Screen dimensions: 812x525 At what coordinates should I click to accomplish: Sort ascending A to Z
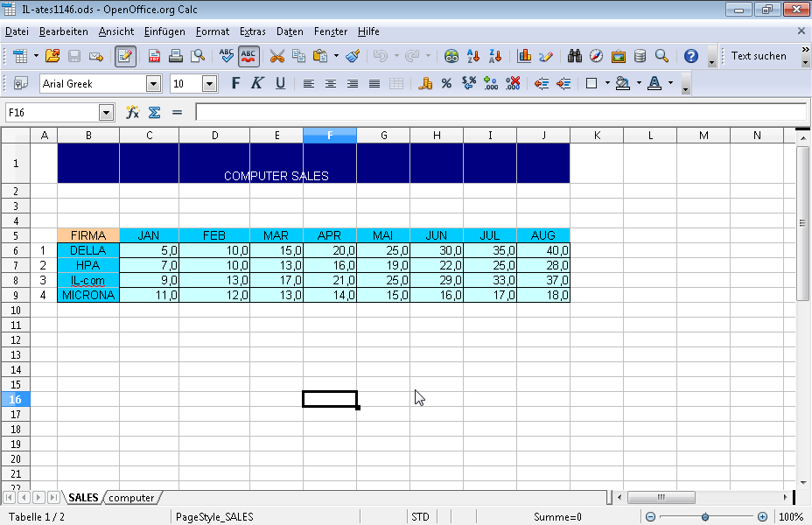click(473, 56)
